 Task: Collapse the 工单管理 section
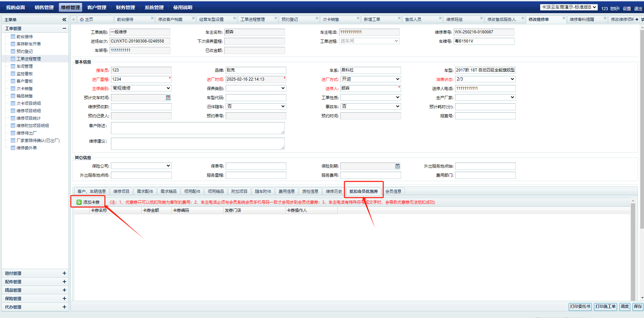[x=64, y=29]
